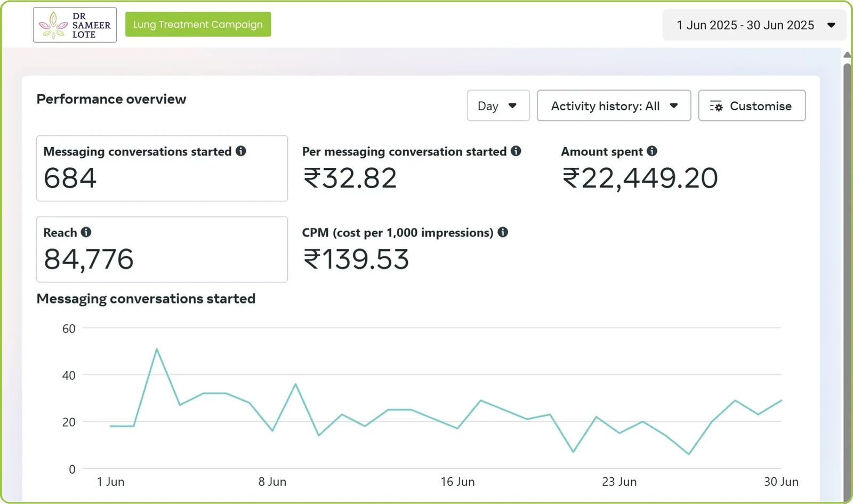Click the chart title Messaging conversations started
Image resolution: width=853 pixels, height=504 pixels.
tap(146, 298)
